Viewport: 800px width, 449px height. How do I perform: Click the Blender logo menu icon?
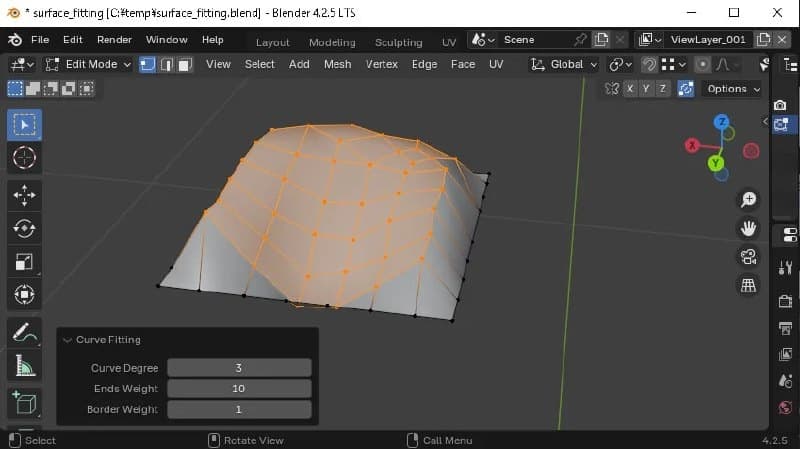tap(15, 40)
